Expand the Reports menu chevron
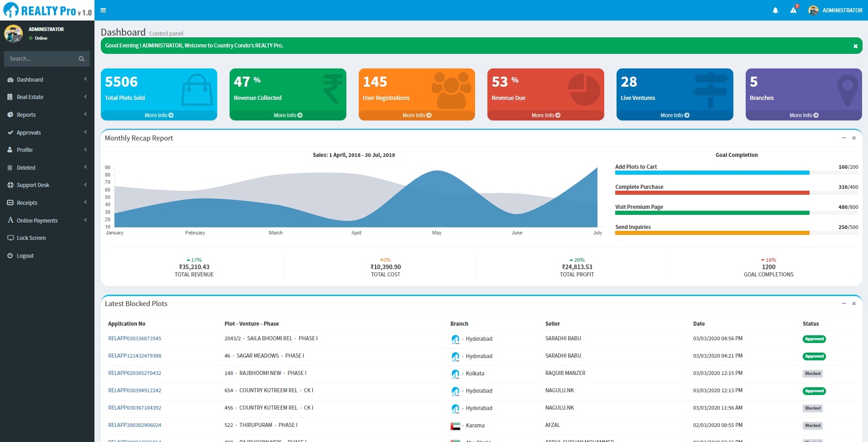The width and height of the screenshot is (868, 442). click(85, 114)
